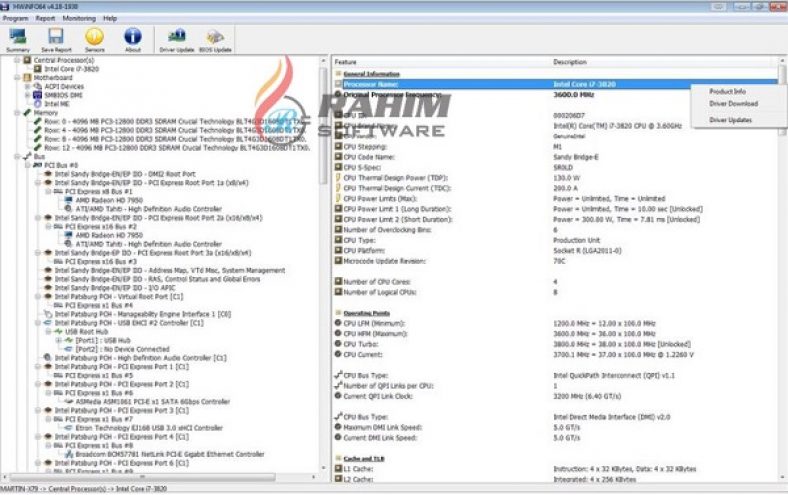
Task: Click the BIOS Update toolbar icon
Action: (215, 37)
